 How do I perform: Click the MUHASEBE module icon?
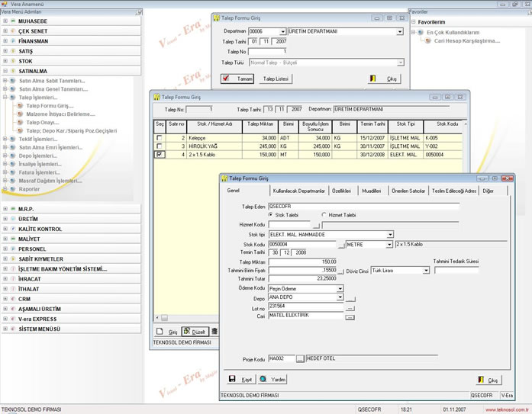(13, 21)
